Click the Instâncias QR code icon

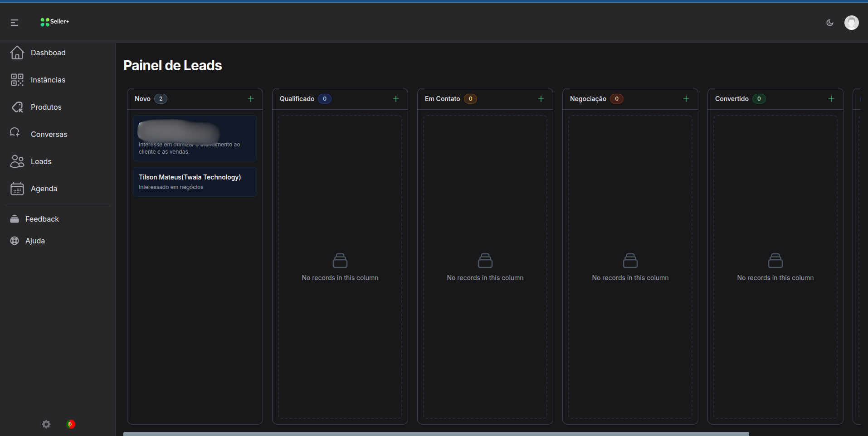click(17, 80)
